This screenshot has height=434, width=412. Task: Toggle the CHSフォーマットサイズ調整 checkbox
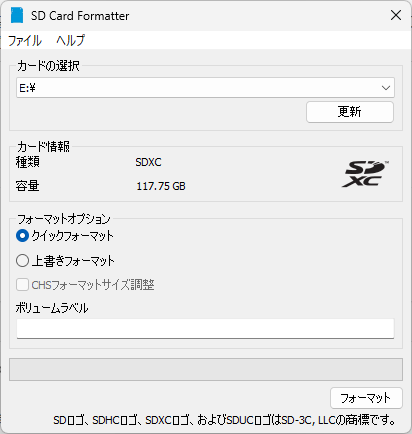point(22,285)
